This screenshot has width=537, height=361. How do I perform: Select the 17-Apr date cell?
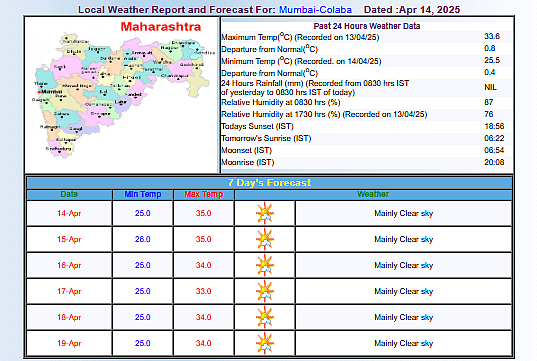point(69,291)
